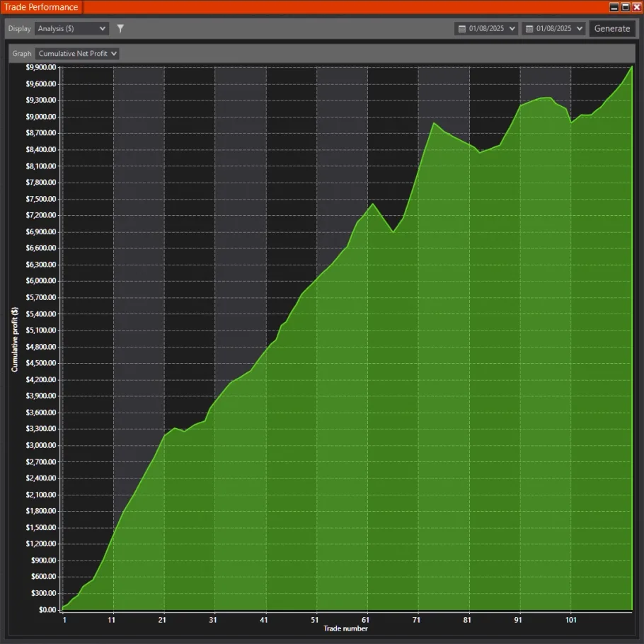
Task: Click the Cumulative profit ($) axis title
Action: pos(15,339)
